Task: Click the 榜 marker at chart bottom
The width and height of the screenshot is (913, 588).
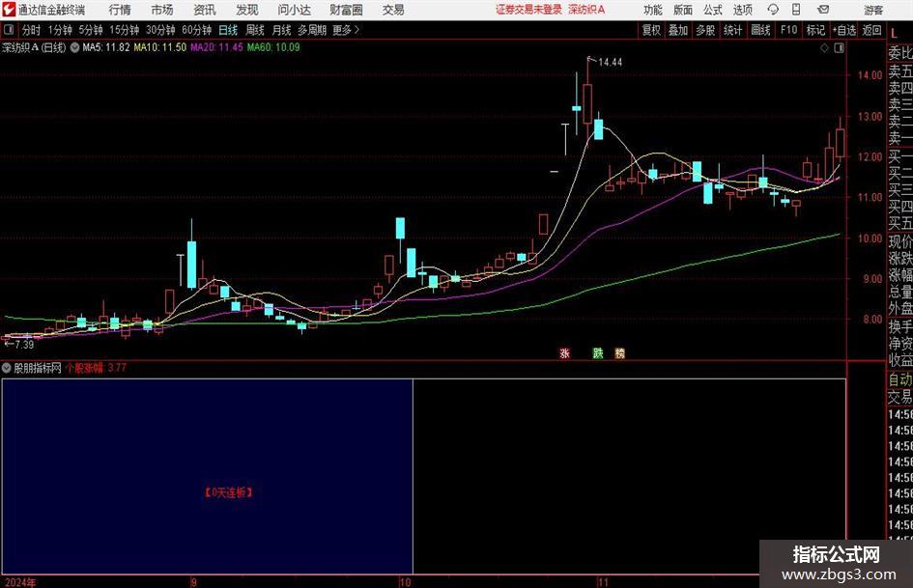Action: click(619, 352)
